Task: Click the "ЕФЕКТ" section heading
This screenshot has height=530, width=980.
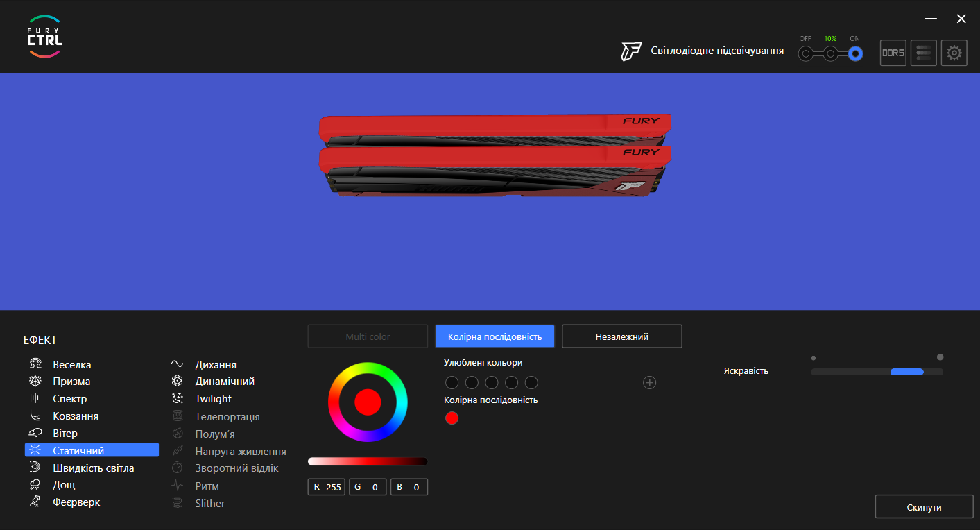Action: coord(40,340)
